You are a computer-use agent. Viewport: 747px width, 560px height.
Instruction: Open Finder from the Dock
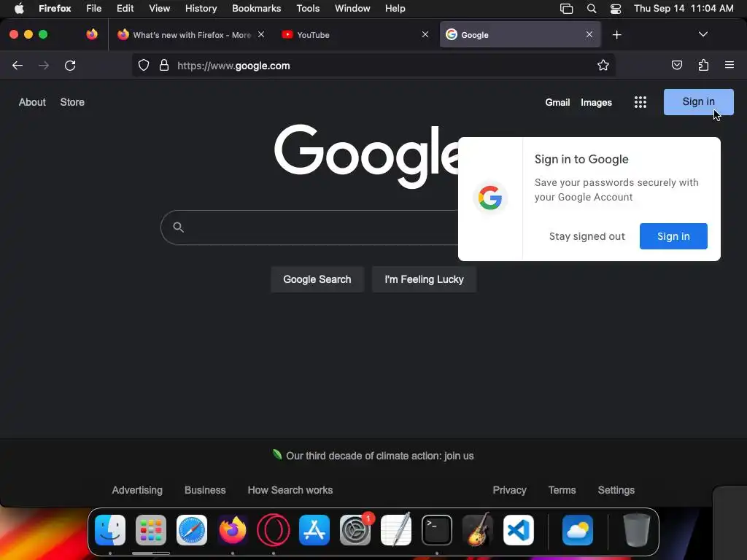pyautogui.click(x=110, y=530)
